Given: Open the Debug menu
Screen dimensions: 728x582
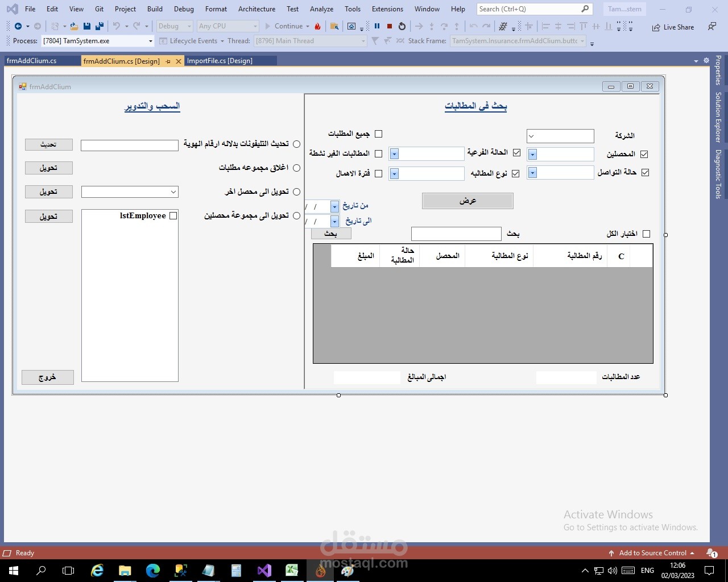Looking at the screenshot, I should coord(184,9).
